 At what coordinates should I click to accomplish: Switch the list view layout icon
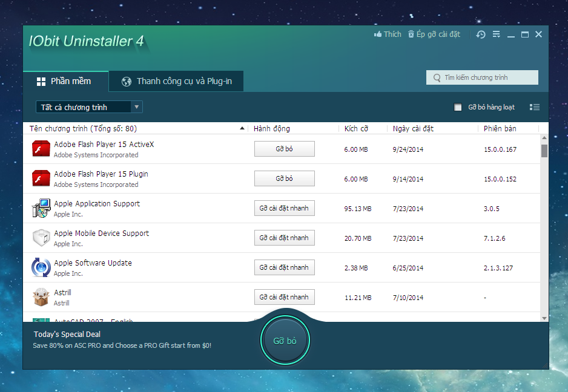534,107
